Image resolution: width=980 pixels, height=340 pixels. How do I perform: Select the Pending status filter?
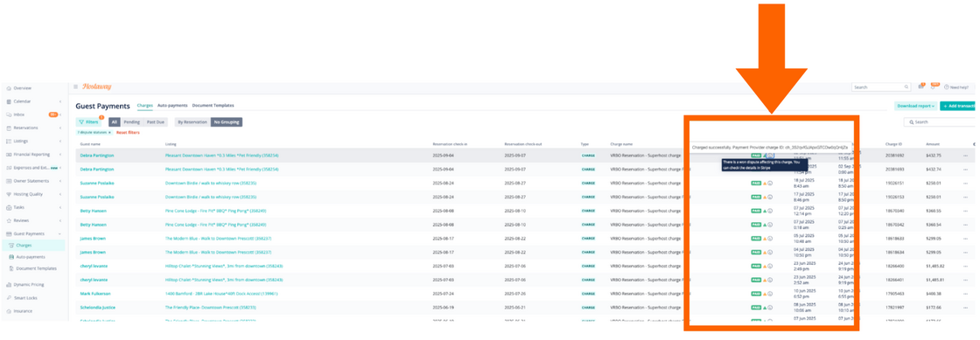[132, 122]
